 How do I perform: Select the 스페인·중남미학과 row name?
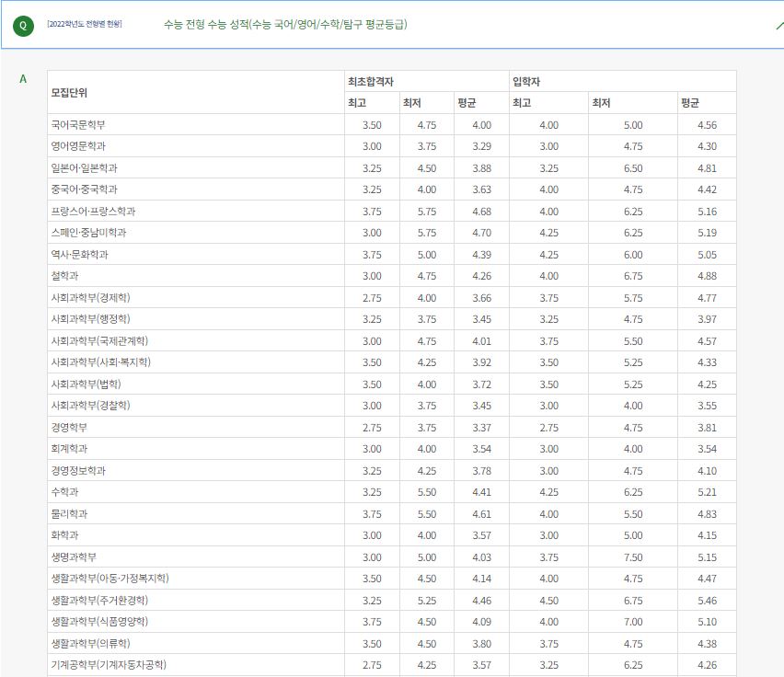[88, 233]
